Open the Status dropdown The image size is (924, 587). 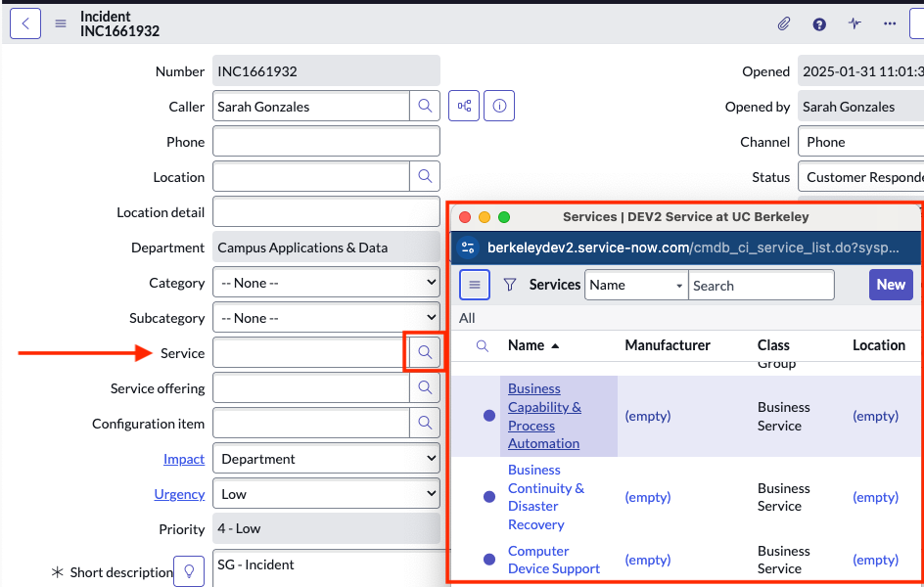(861, 177)
